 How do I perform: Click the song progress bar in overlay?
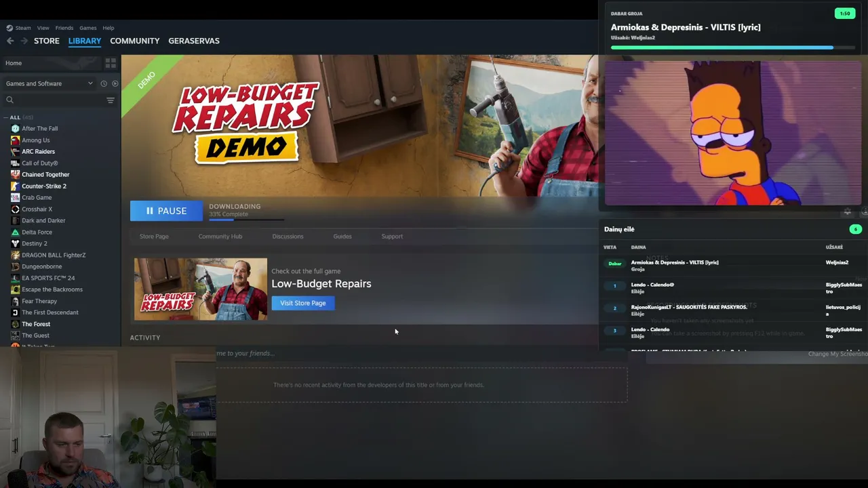(x=732, y=47)
